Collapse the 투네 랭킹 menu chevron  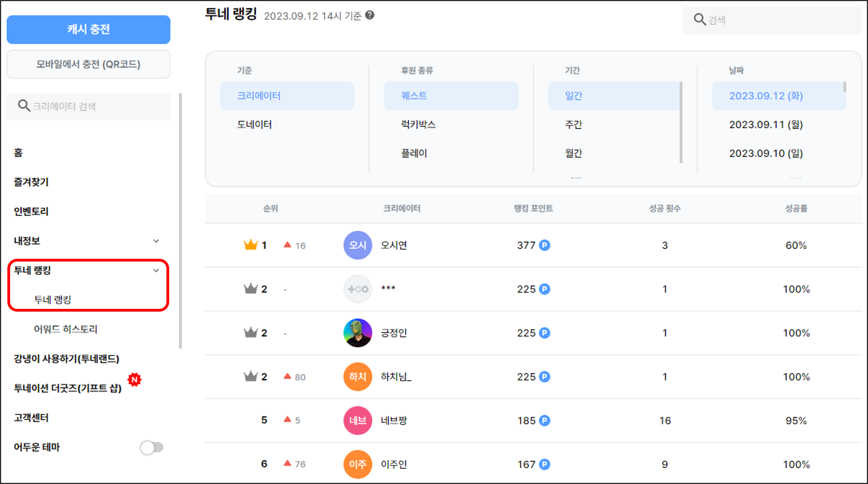click(x=156, y=270)
